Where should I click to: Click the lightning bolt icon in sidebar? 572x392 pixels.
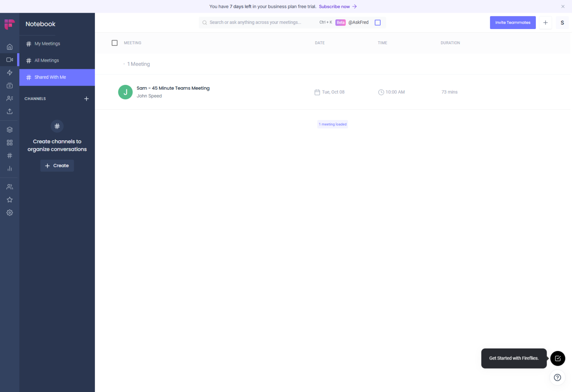(x=10, y=73)
